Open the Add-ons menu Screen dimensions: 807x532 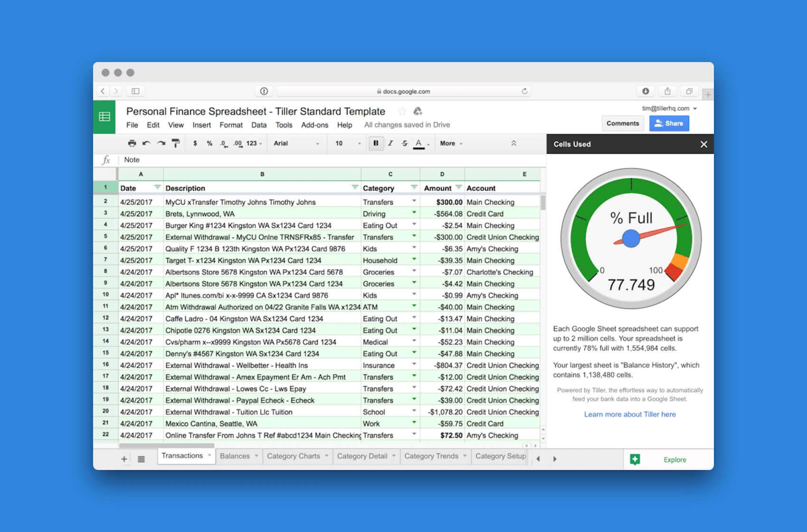click(x=314, y=125)
